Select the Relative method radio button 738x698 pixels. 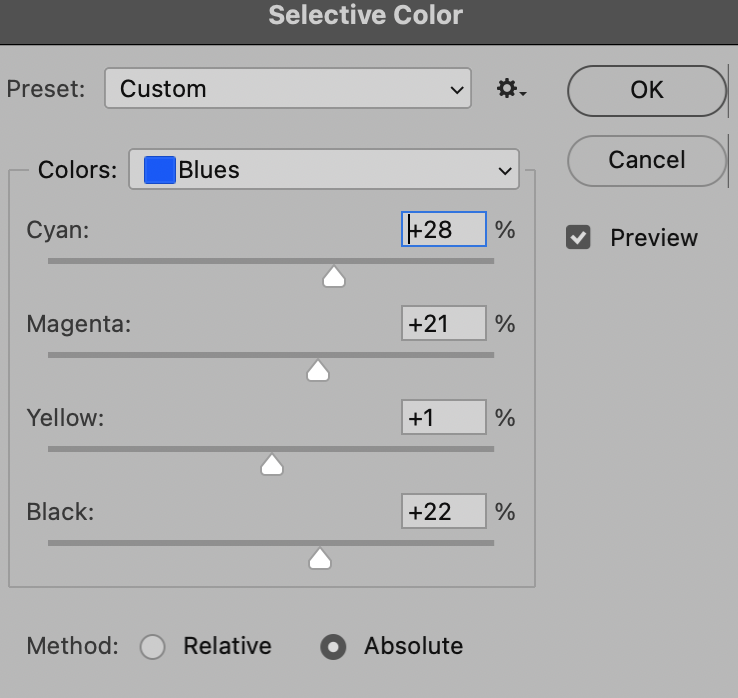[152, 646]
